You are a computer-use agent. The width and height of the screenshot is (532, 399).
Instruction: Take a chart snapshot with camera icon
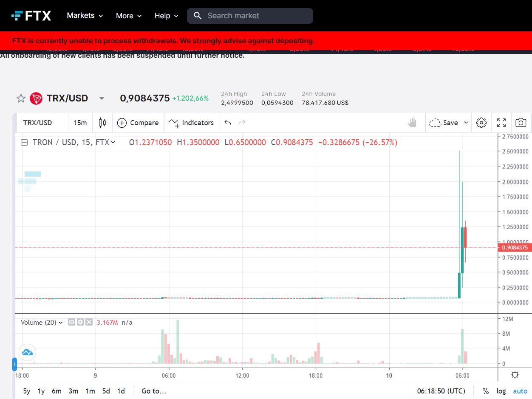point(521,123)
